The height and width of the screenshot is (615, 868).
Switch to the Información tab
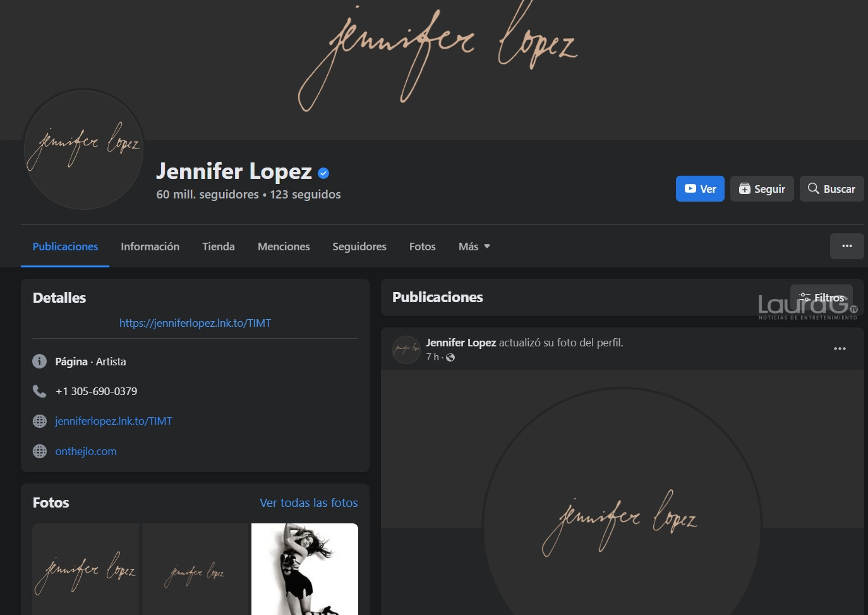point(150,247)
